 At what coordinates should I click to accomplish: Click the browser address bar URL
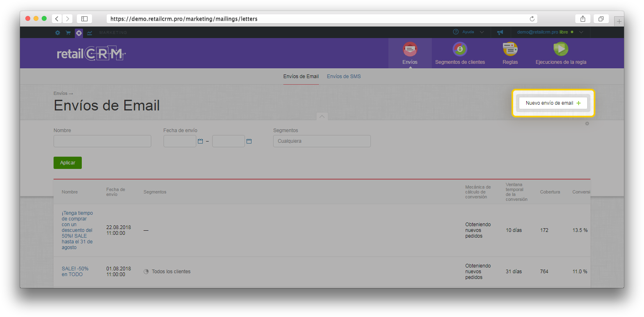tap(184, 19)
